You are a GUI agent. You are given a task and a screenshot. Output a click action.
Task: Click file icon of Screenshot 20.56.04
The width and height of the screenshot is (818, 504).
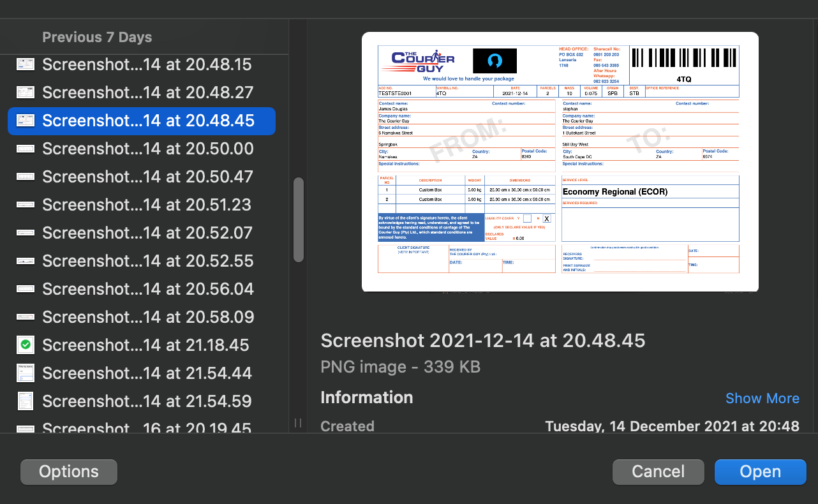point(25,289)
